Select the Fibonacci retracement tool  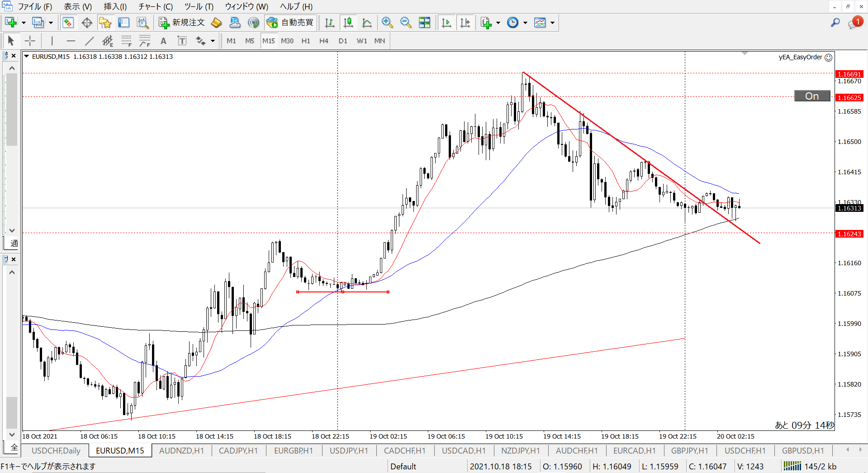pyautogui.click(x=126, y=41)
